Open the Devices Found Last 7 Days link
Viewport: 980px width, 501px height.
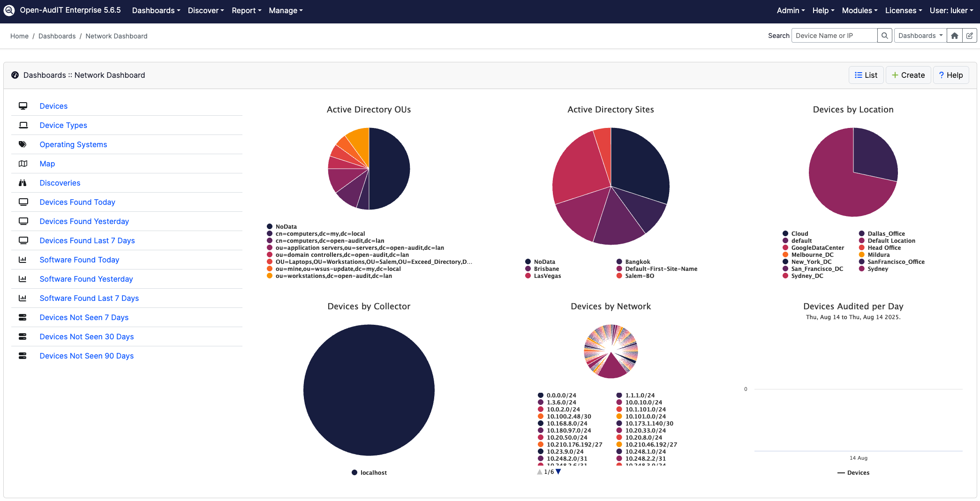(87, 240)
